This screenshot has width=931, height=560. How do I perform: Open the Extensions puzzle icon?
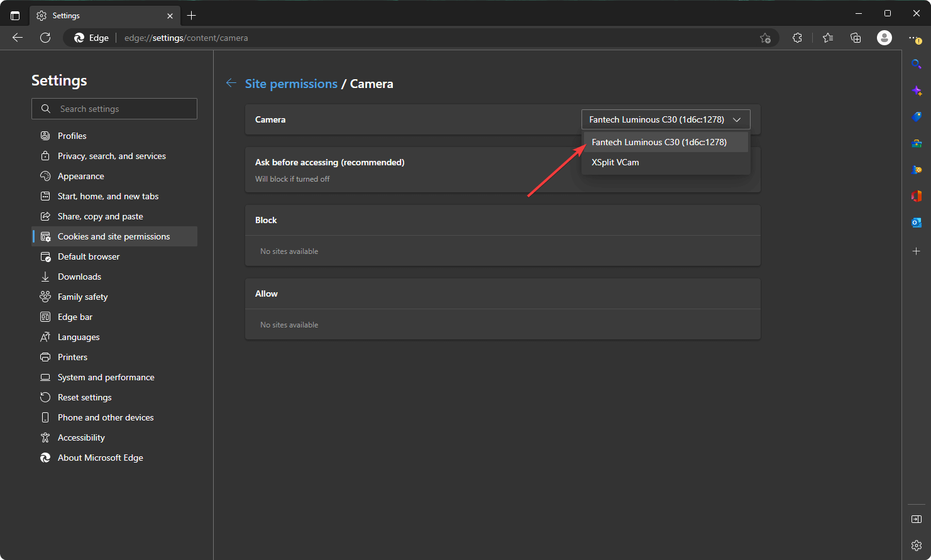797,38
